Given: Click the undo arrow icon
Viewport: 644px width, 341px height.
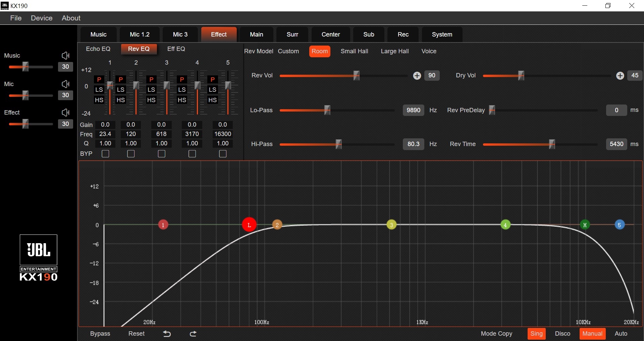Looking at the screenshot, I should click(x=167, y=334).
